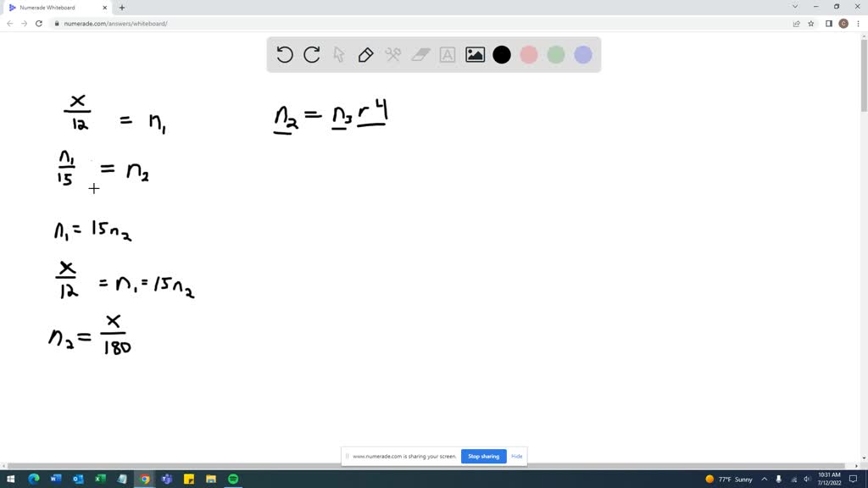Open Spotify from the taskbar
868x488 pixels.
click(x=233, y=480)
